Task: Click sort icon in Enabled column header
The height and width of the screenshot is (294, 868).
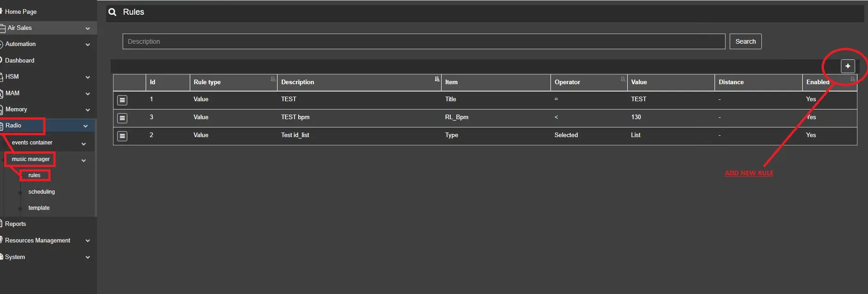Action: tap(852, 79)
